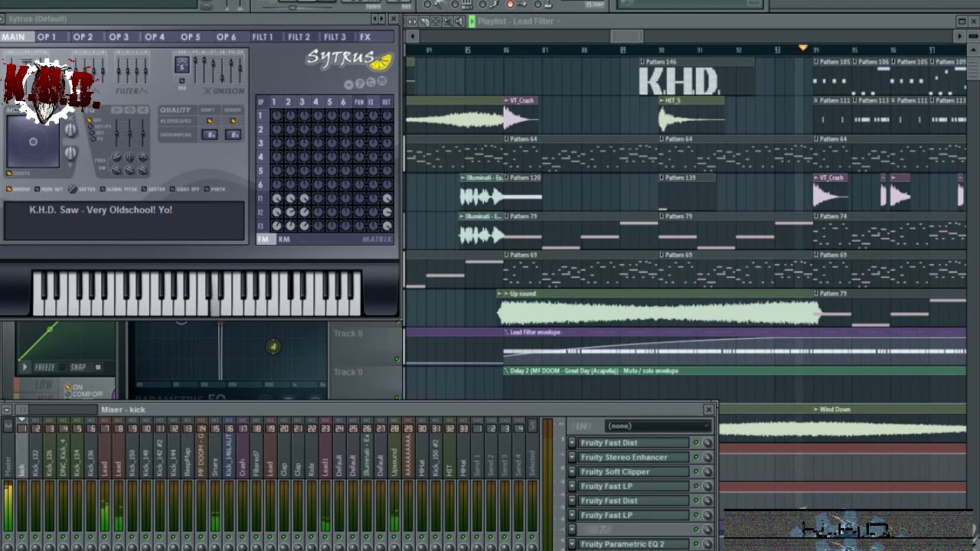Click the FREEZE button
The height and width of the screenshot is (551, 980).
point(48,367)
